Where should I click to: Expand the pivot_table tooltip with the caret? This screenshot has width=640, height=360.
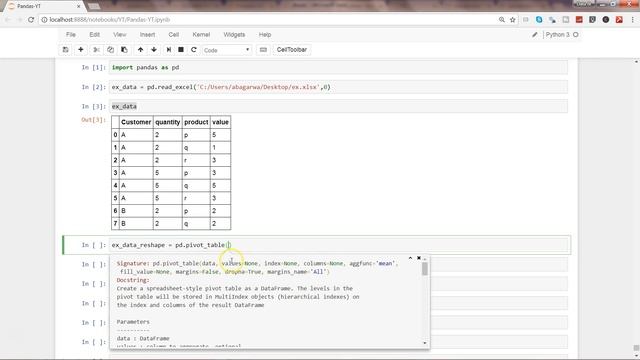(410, 258)
